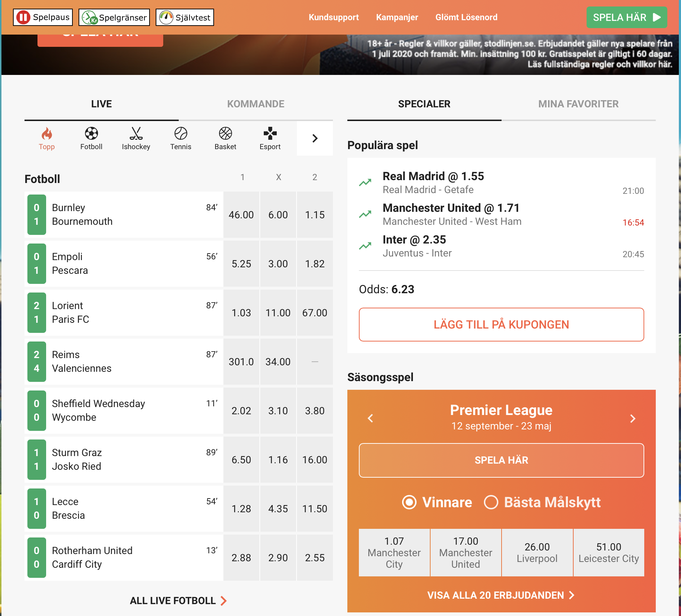Select the Tennis sport icon
The width and height of the screenshot is (681, 616).
tap(181, 138)
